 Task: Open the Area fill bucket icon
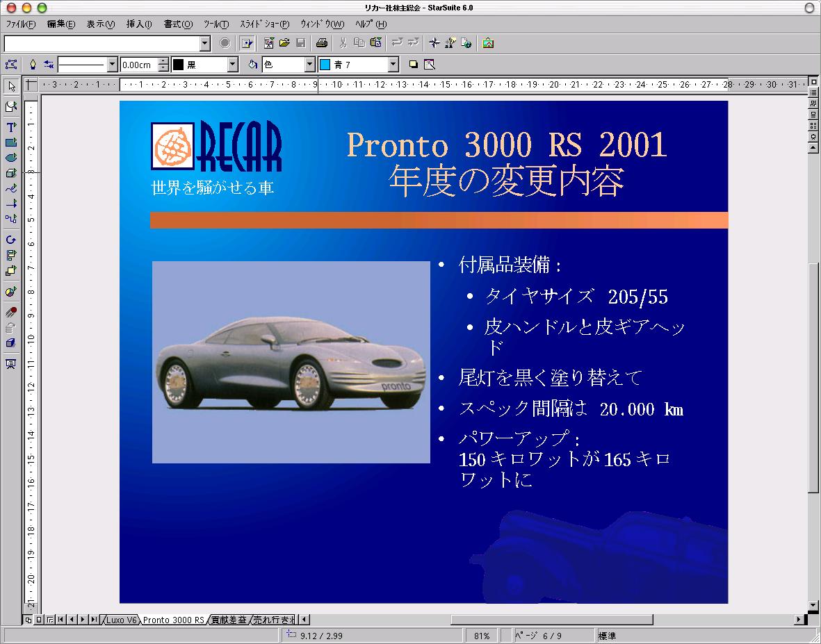pos(253,65)
